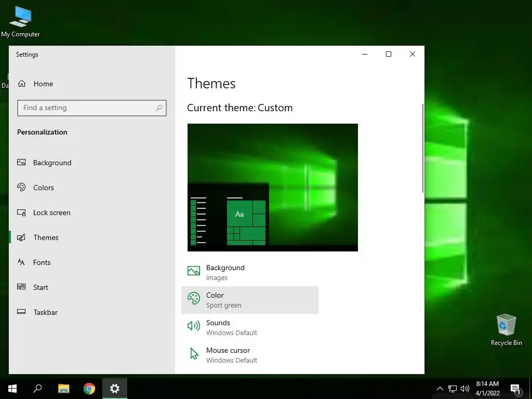This screenshot has width=532, height=399.
Task: Open the Windows Start button
Action: 12,389
